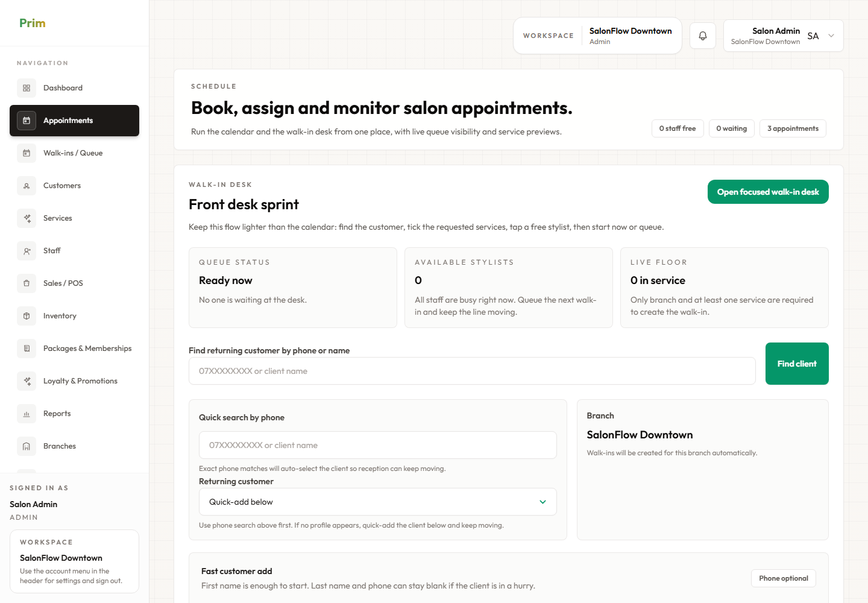Image resolution: width=868 pixels, height=603 pixels.
Task: Click the Staff user icon
Action: coord(27,251)
